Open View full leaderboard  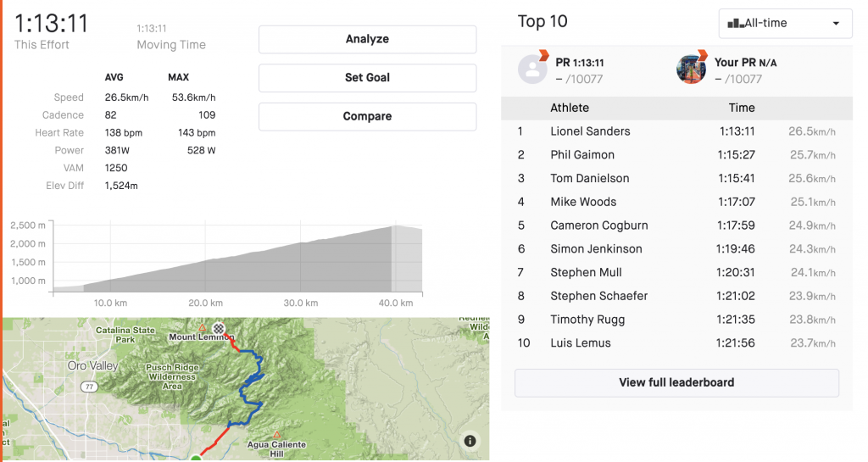tap(676, 382)
